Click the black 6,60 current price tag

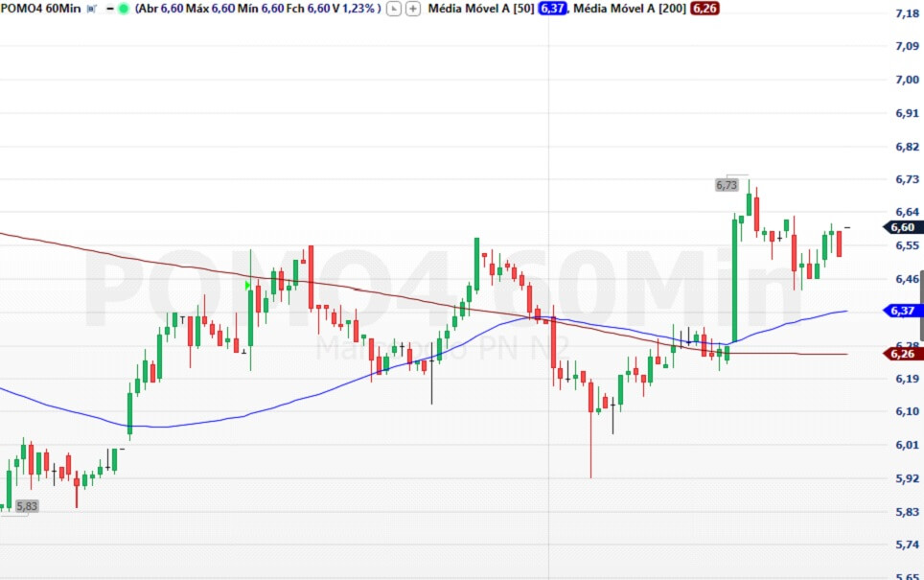point(901,227)
